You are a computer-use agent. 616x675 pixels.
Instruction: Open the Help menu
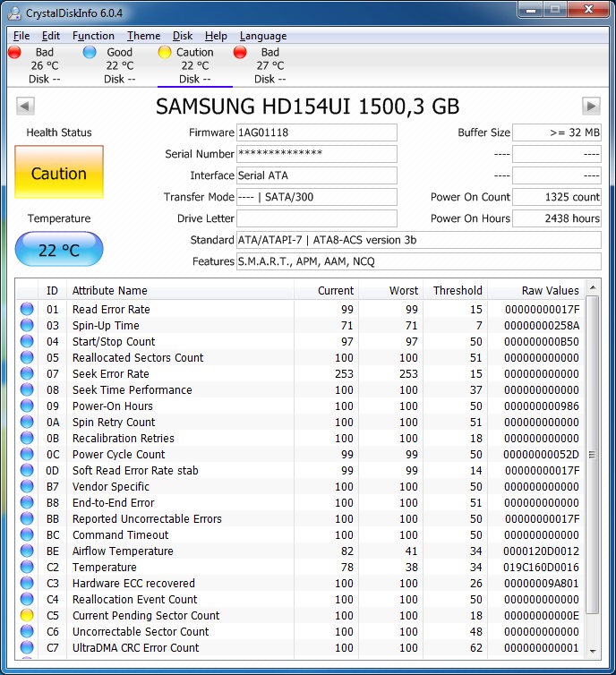pos(216,36)
